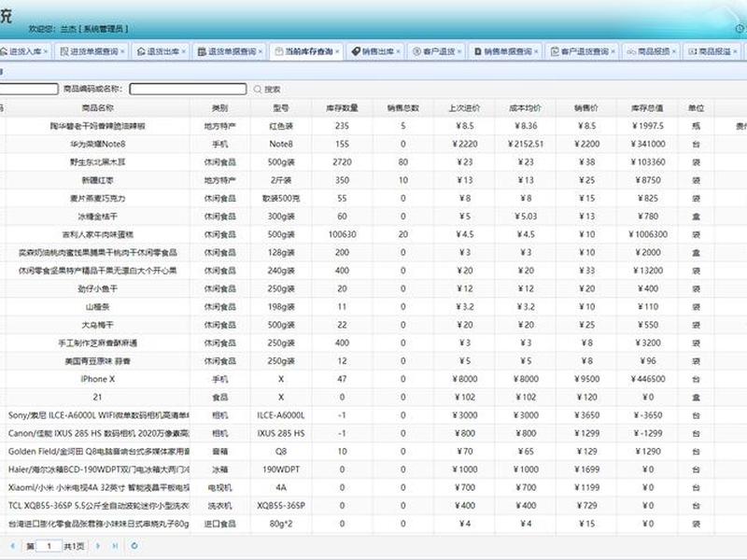This screenshot has height=560, width=747.
Task: Close the 销售单据查询 tab
Action: (x=536, y=51)
